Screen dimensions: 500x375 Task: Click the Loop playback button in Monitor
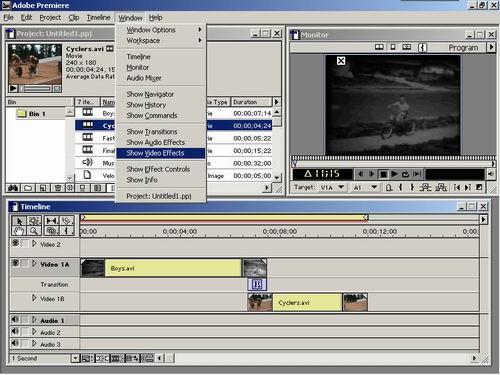[405, 174]
